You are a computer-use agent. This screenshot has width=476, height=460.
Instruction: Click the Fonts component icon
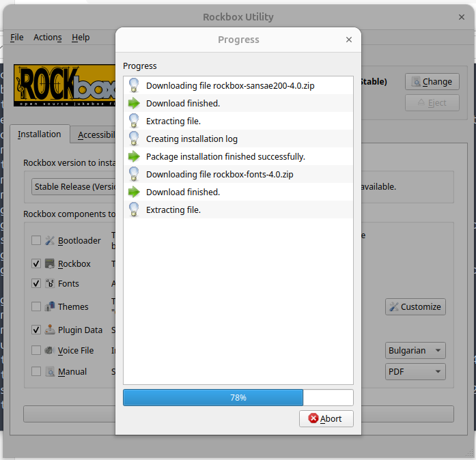click(x=49, y=283)
